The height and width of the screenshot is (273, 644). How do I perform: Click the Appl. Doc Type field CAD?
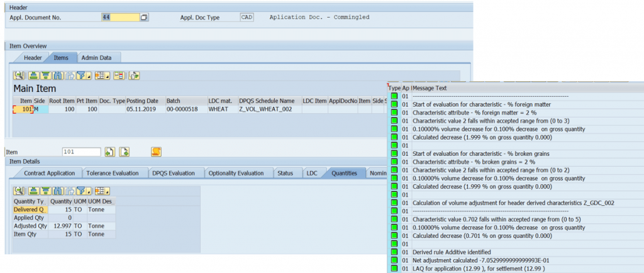(247, 17)
